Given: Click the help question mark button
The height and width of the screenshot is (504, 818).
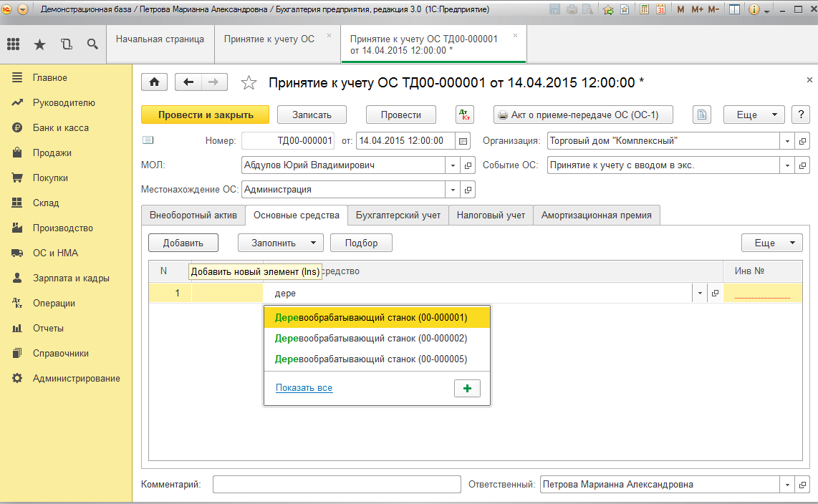Looking at the screenshot, I should (800, 115).
